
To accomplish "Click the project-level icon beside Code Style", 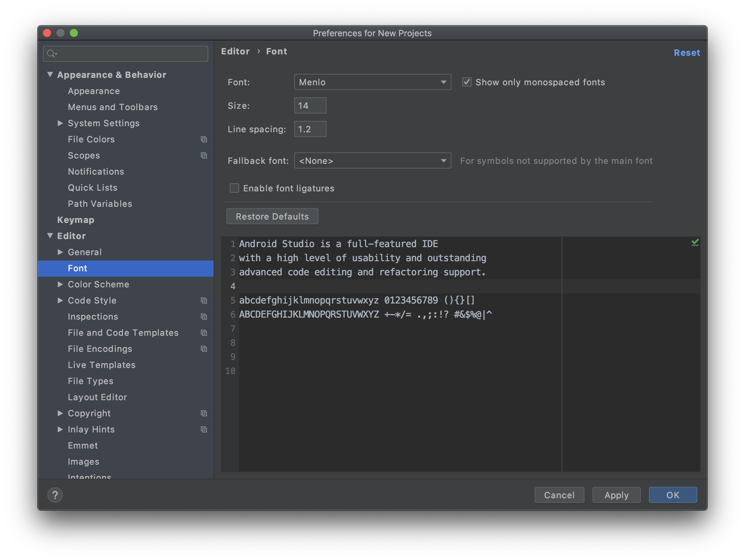I will [204, 300].
